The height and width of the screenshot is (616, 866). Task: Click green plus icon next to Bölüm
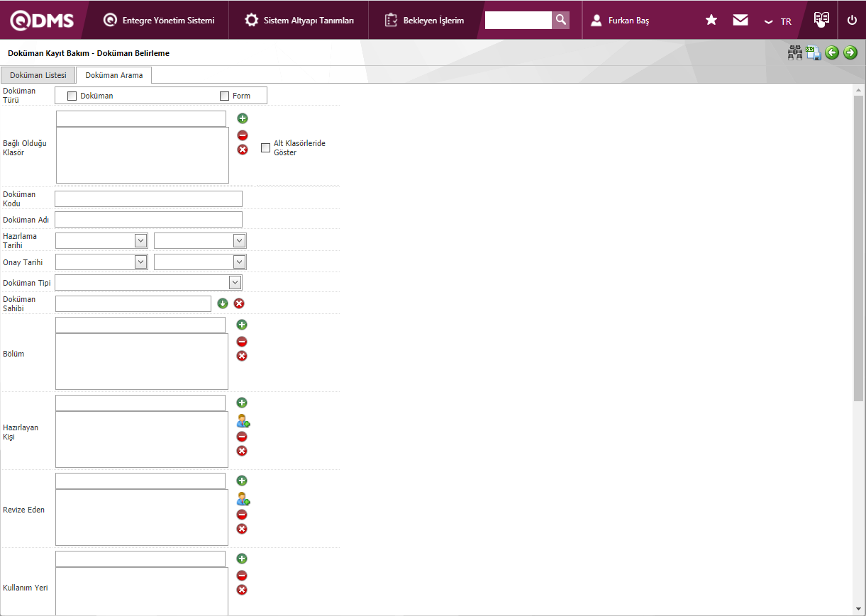point(242,325)
